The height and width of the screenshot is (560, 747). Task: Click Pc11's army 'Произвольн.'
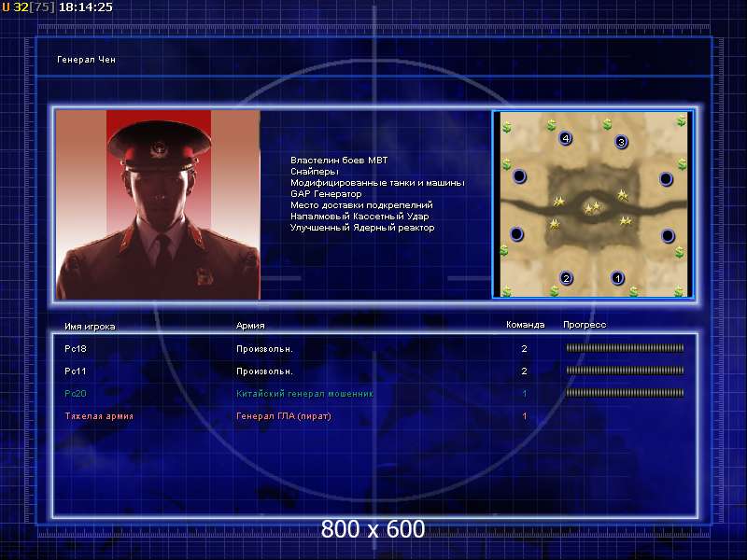point(264,371)
